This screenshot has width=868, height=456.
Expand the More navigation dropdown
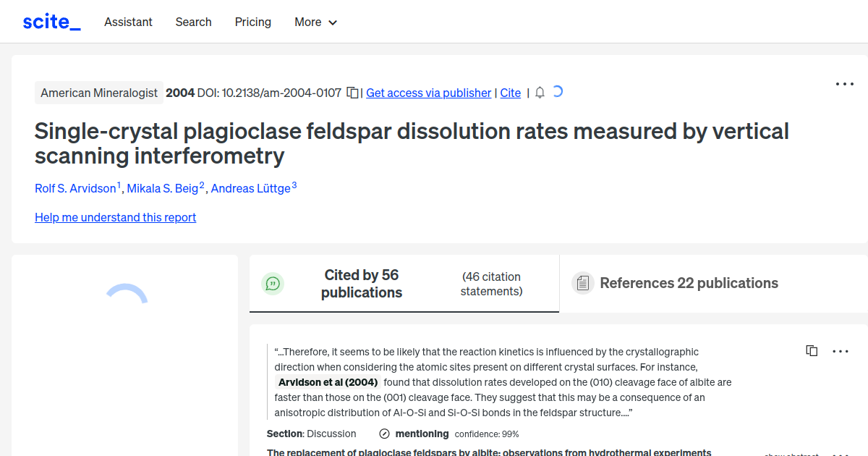click(315, 22)
